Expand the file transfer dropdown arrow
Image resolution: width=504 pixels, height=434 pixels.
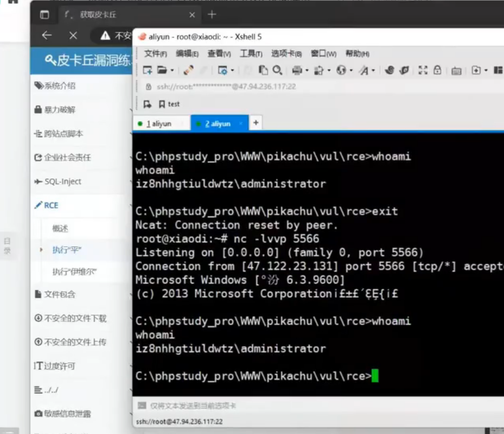coord(329,70)
